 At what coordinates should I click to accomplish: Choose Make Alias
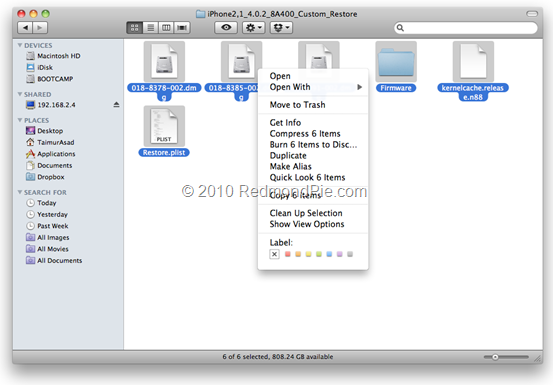point(313,166)
